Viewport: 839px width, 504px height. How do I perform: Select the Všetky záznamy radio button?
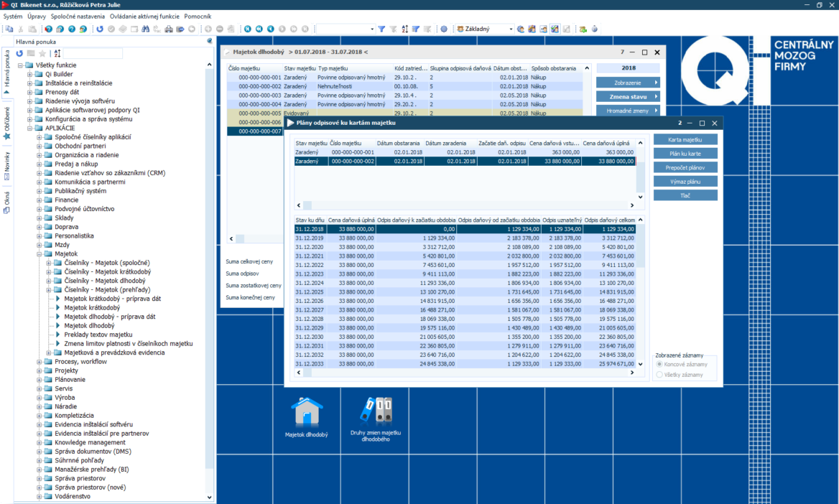pos(659,374)
